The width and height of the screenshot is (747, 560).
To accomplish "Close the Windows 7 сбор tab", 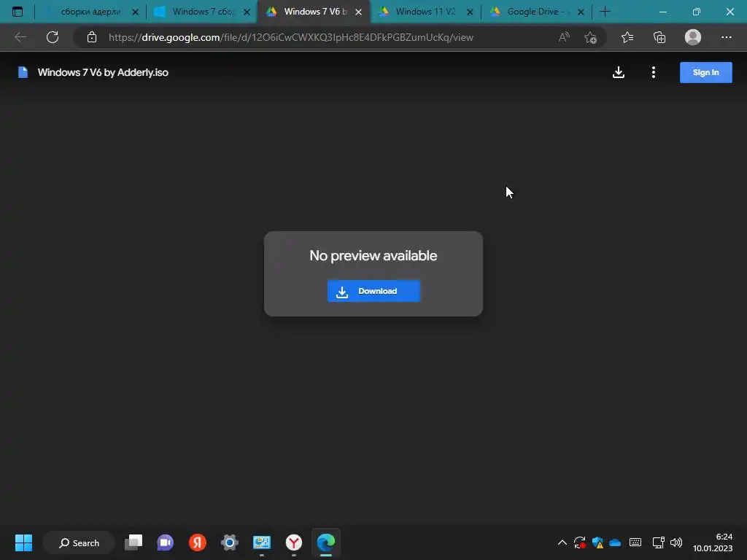I will pos(247,12).
